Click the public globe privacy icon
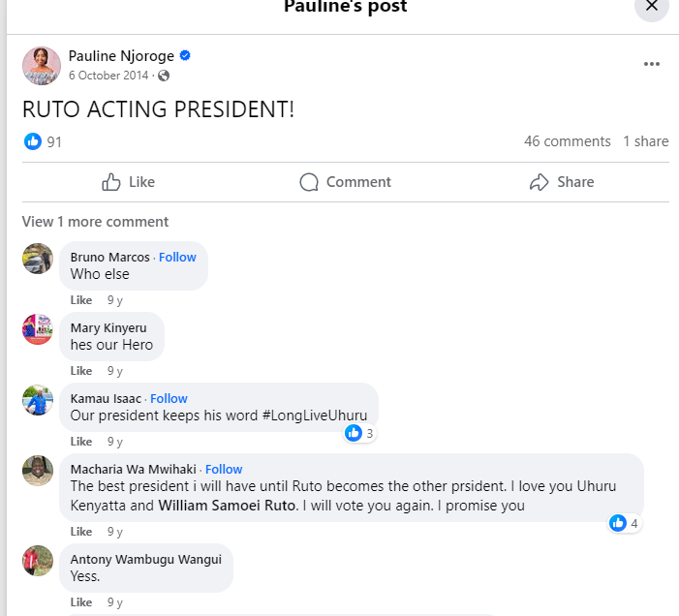 164,76
